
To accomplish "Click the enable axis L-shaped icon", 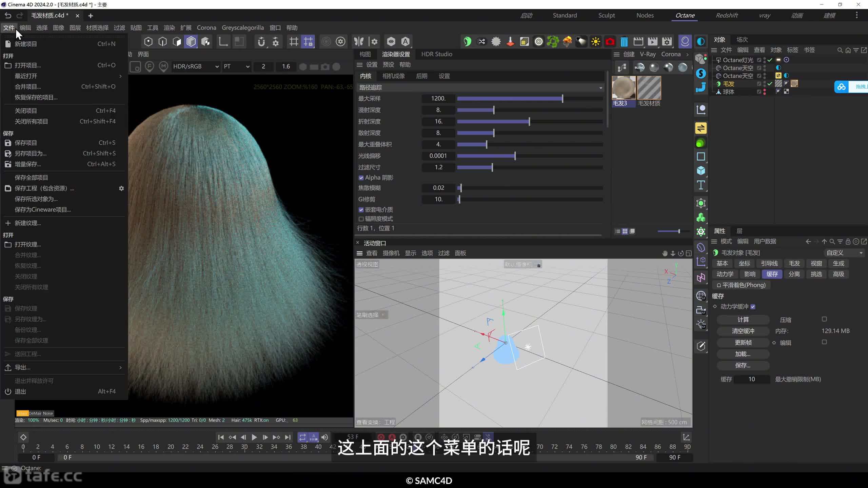I will tap(223, 41).
